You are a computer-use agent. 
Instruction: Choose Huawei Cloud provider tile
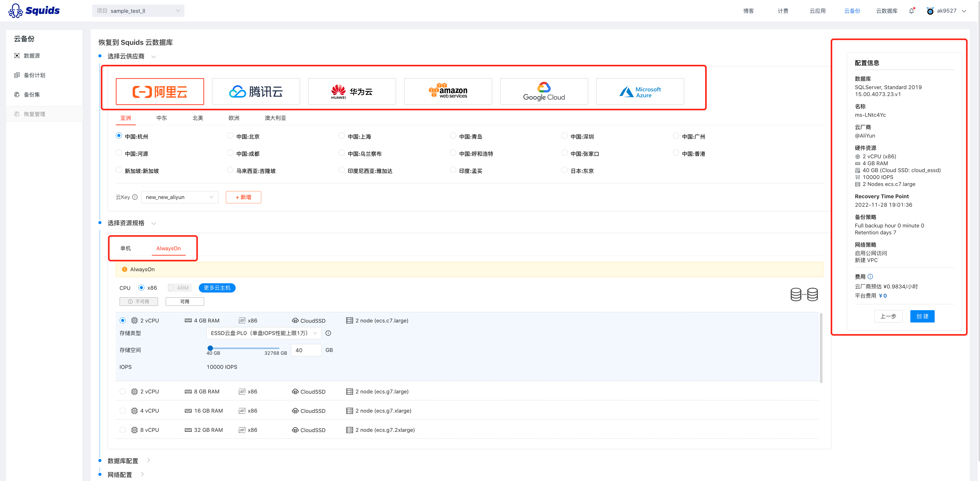[x=351, y=91]
